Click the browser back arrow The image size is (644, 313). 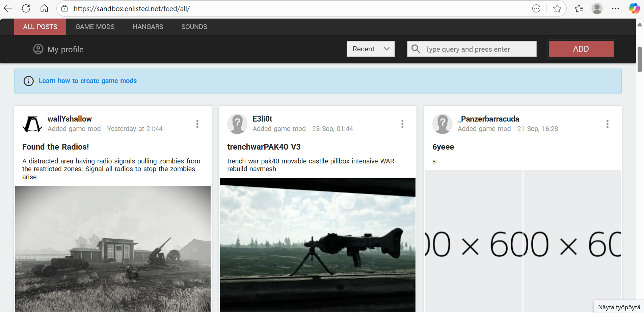(8, 8)
